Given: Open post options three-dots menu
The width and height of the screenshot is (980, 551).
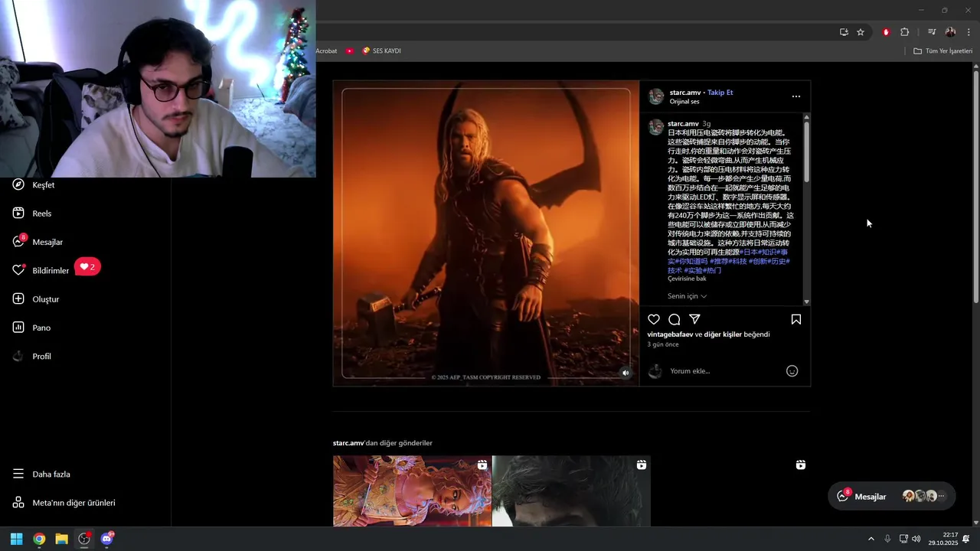Looking at the screenshot, I should coord(796,96).
